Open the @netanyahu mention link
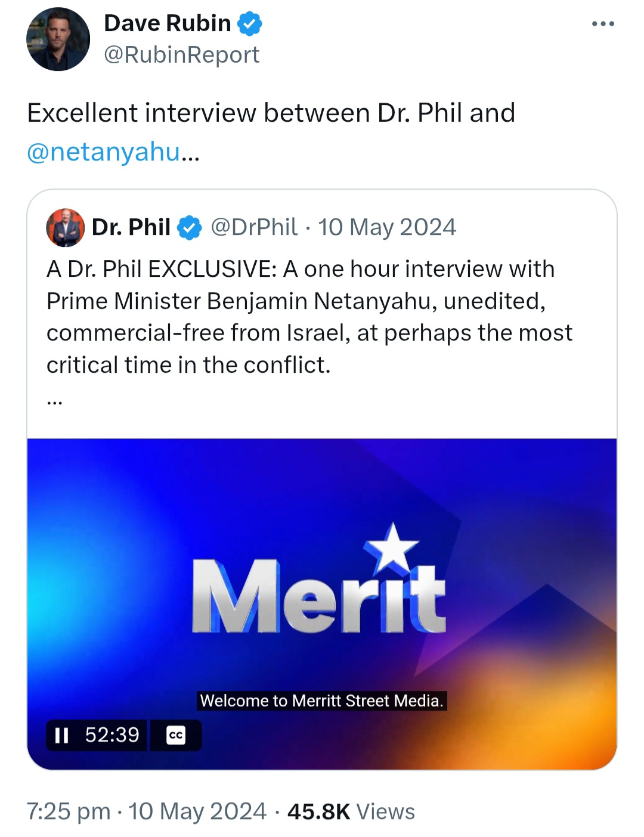The width and height of the screenshot is (644, 837). 103,152
